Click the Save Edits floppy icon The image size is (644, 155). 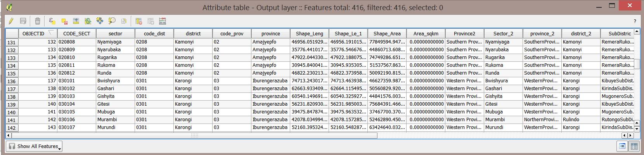pos(23,21)
